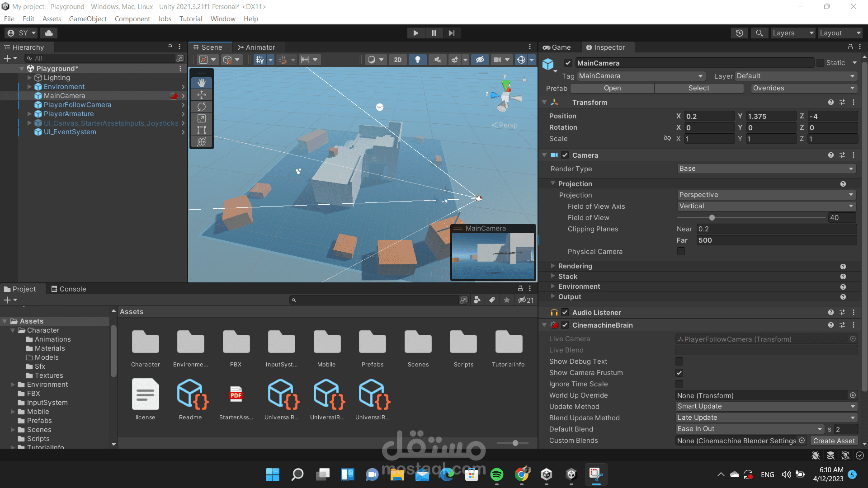Toggle scene lighting with the lightbulb icon

coord(417,60)
